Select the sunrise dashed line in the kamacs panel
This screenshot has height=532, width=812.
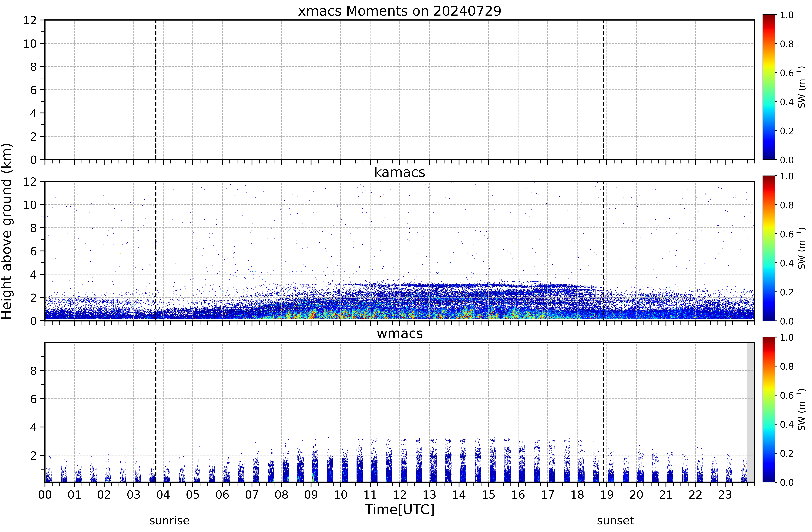(156, 251)
